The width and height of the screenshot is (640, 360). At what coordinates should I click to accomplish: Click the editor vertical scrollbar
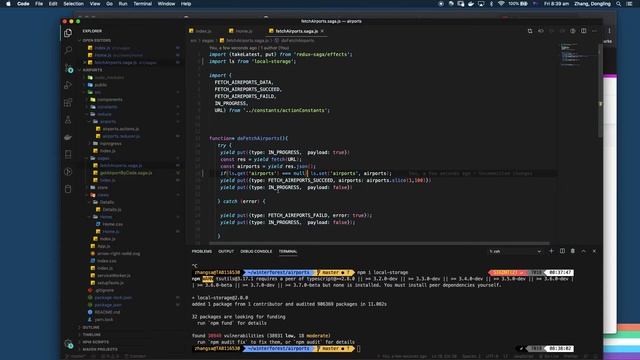(600, 91)
